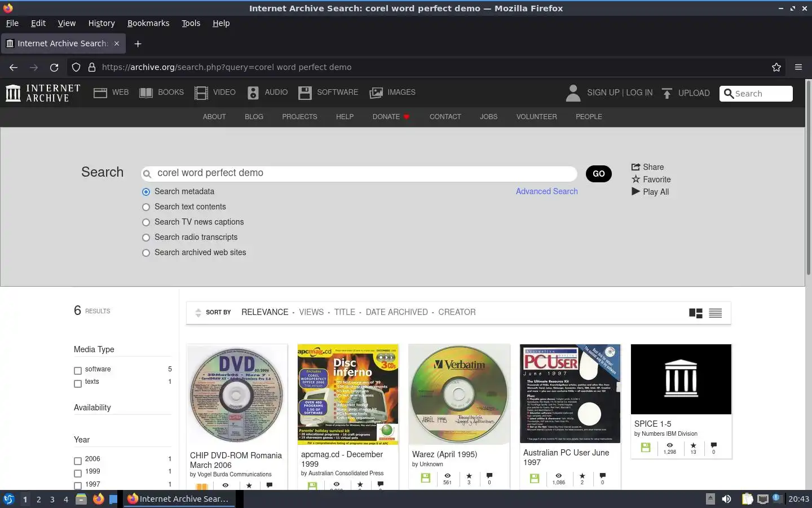This screenshot has width=812, height=508.
Task: Click the Share icon link
Action: 647,167
